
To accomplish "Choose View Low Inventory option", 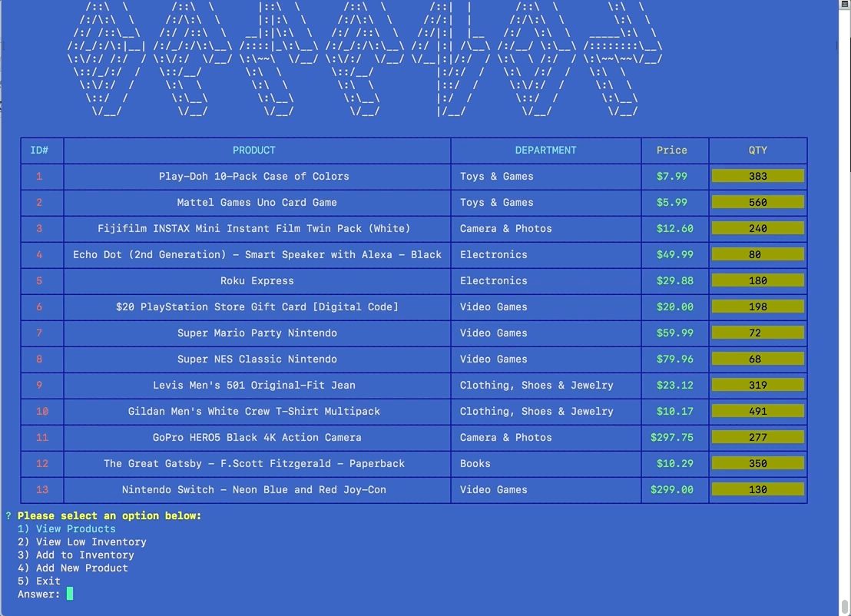I will point(81,541).
